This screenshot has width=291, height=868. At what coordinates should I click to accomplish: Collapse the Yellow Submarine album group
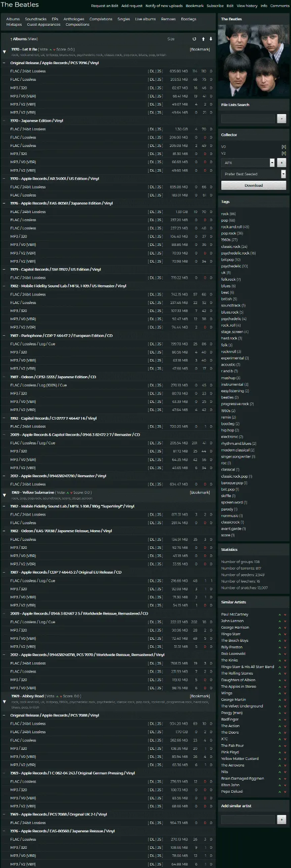(5, 495)
